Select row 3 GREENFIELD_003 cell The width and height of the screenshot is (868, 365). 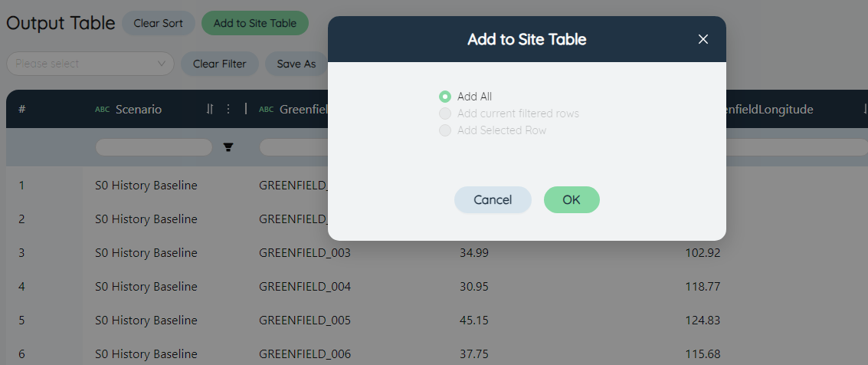[305, 253]
